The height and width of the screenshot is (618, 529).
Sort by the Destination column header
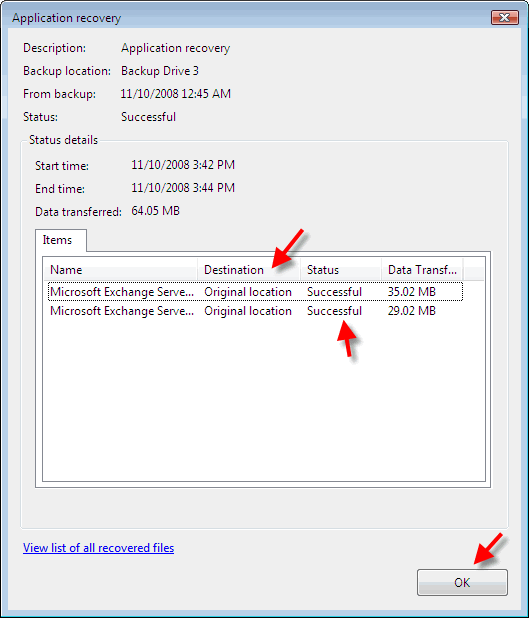click(249, 270)
